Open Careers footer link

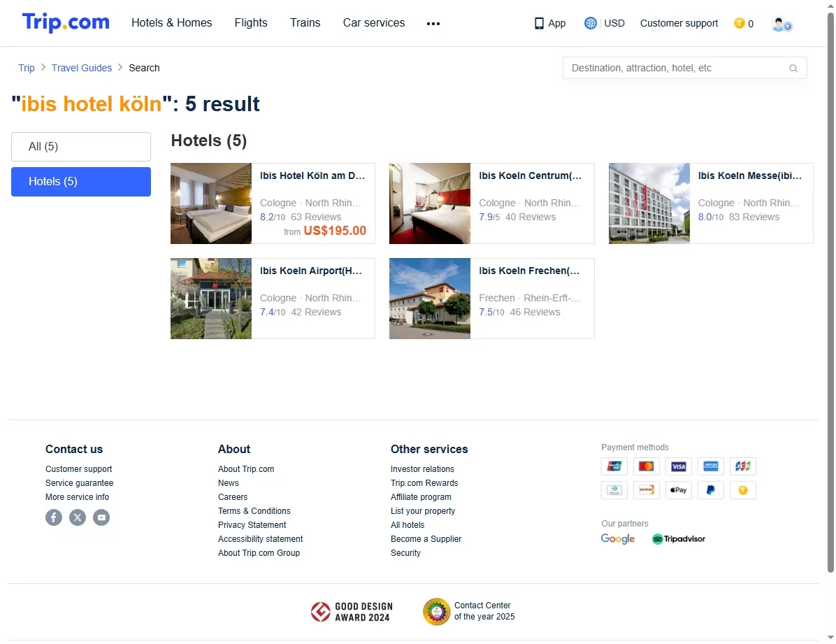coord(233,496)
